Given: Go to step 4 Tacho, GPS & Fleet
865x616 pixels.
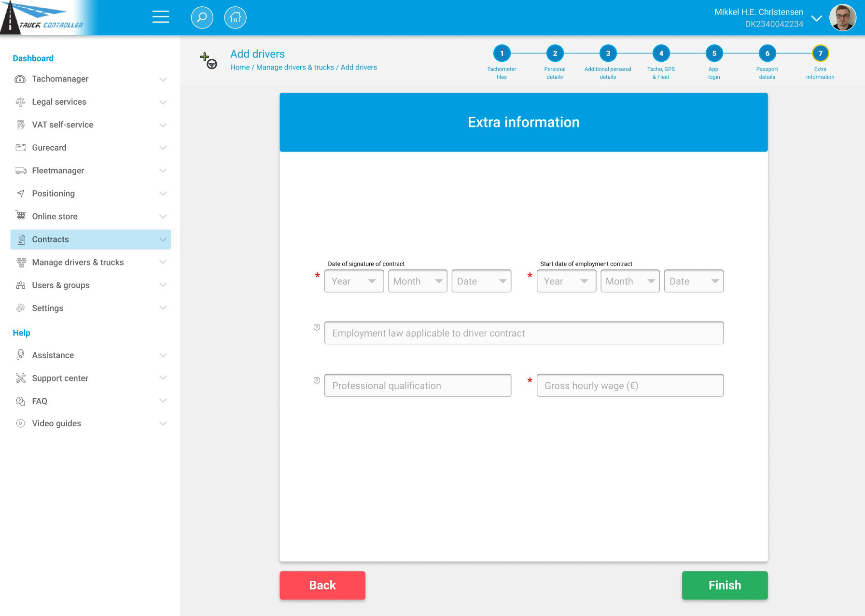Looking at the screenshot, I should click(661, 53).
